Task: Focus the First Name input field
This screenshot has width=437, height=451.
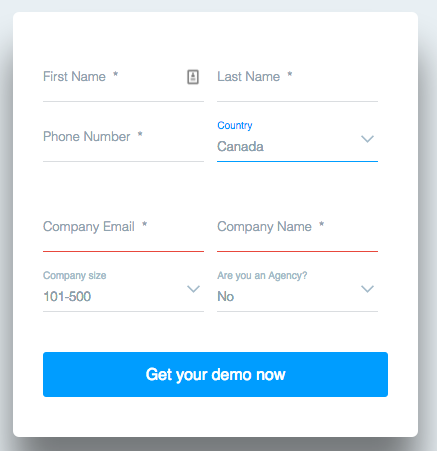Action: 123,81
